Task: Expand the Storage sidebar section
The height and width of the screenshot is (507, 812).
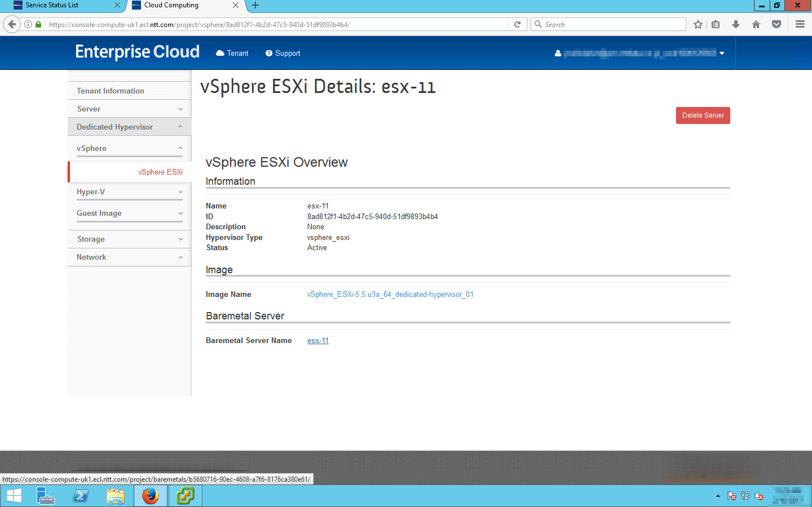Action: point(129,239)
